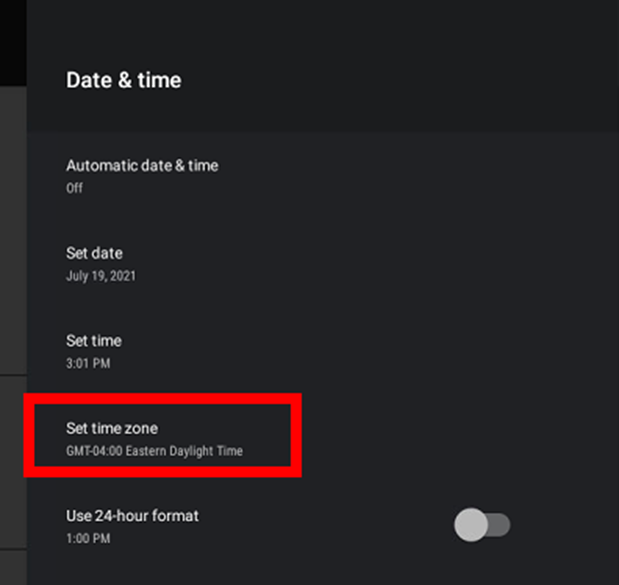Open the Automatic date & time option
Viewport: 619px width, 585px height.
(x=323, y=176)
